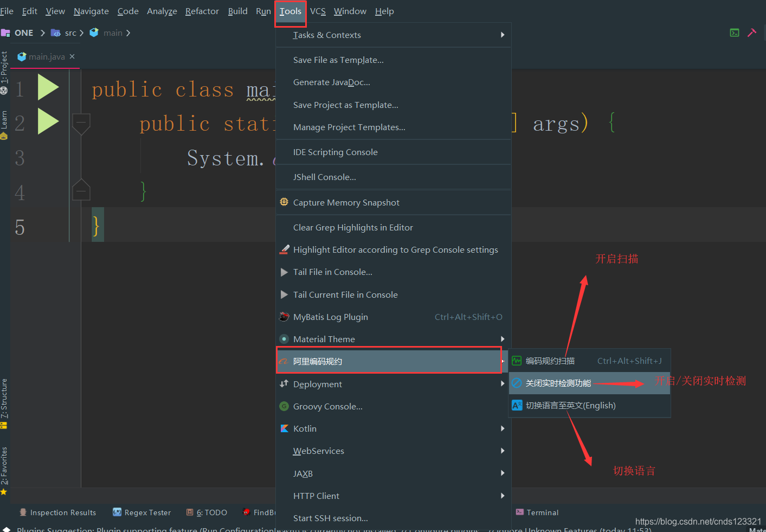Open Inspection Results tool window
The height and width of the screenshot is (532, 766).
point(57,512)
